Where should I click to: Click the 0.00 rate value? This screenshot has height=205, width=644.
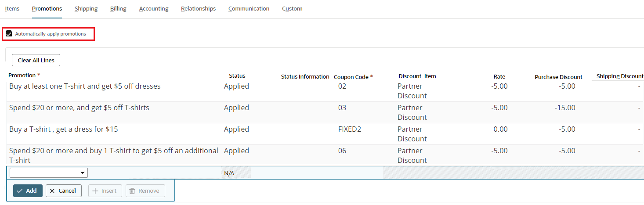500,129
